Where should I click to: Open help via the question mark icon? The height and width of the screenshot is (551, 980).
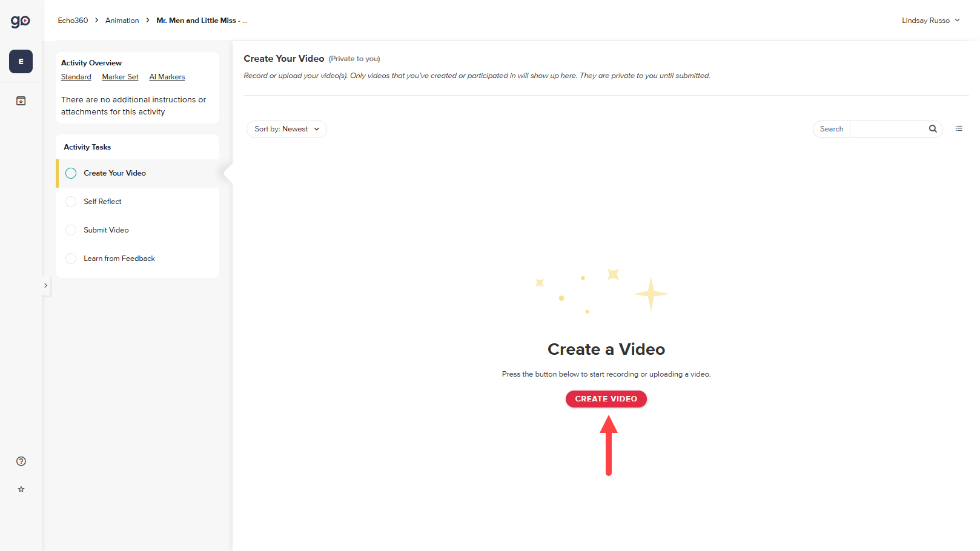(21, 461)
